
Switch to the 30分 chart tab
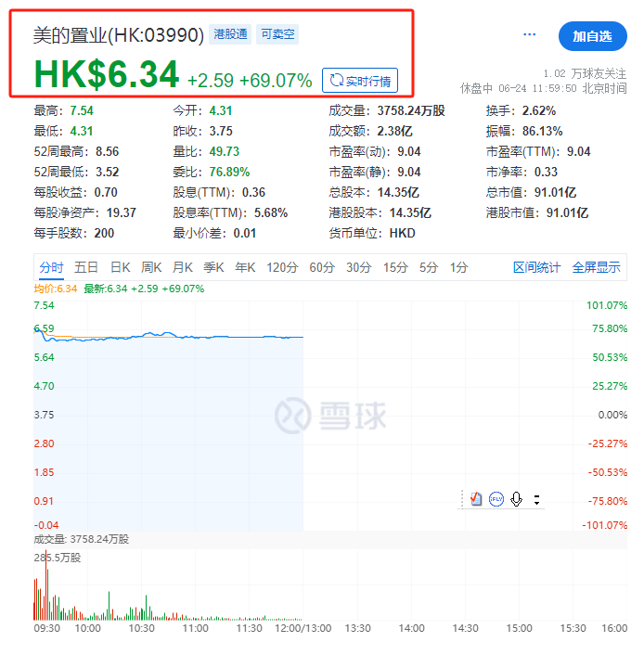(359, 267)
